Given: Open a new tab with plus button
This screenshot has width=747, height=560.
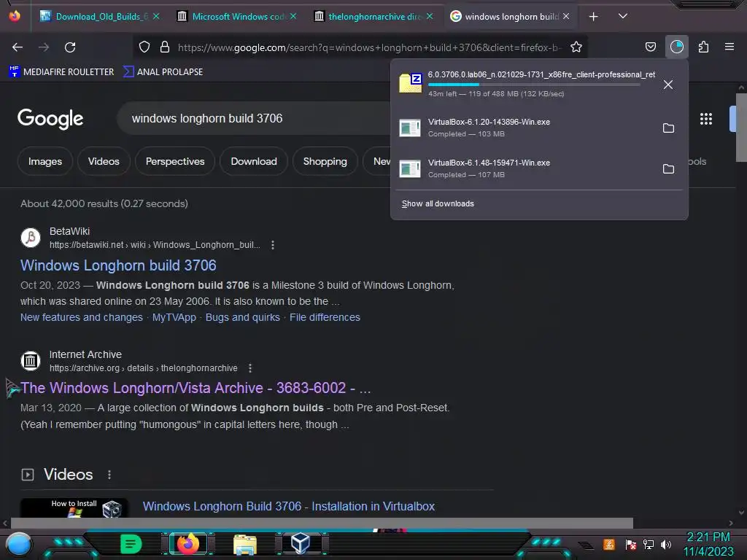Looking at the screenshot, I should [593, 17].
